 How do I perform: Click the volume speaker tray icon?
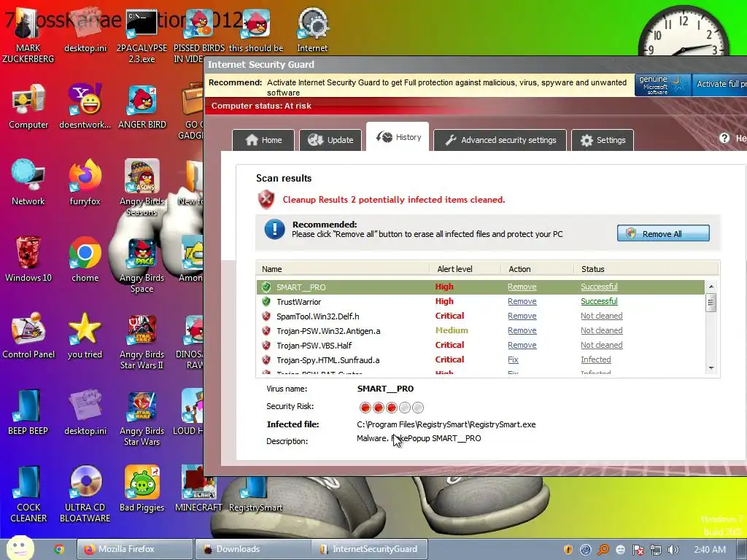tap(673, 550)
